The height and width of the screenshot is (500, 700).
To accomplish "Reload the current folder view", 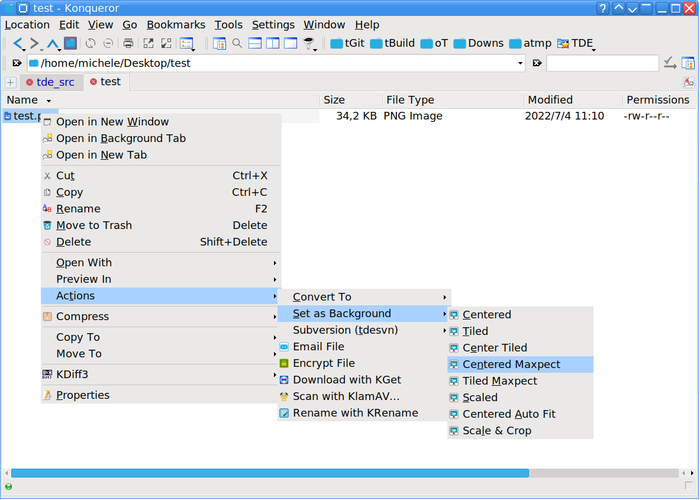I will tap(91, 43).
